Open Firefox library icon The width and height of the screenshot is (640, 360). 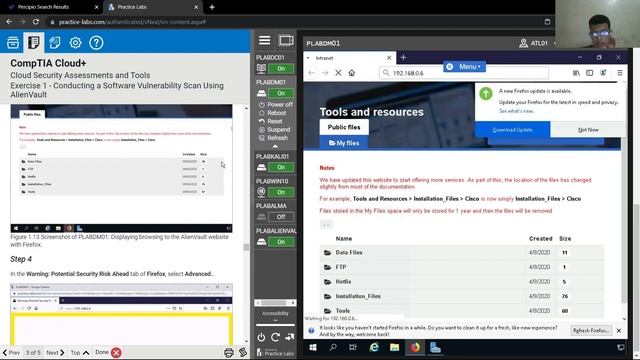pyautogui.click(x=576, y=73)
